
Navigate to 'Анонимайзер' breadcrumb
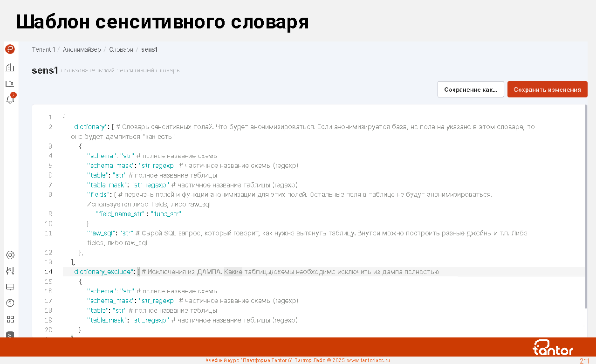click(x=82, y=49)
